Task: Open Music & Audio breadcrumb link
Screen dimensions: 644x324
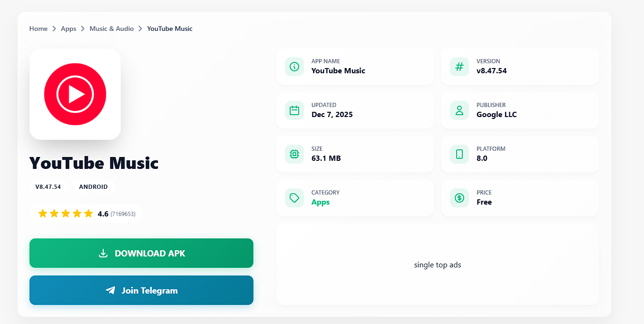Action: pyautogui.click(x=112, y=29)
